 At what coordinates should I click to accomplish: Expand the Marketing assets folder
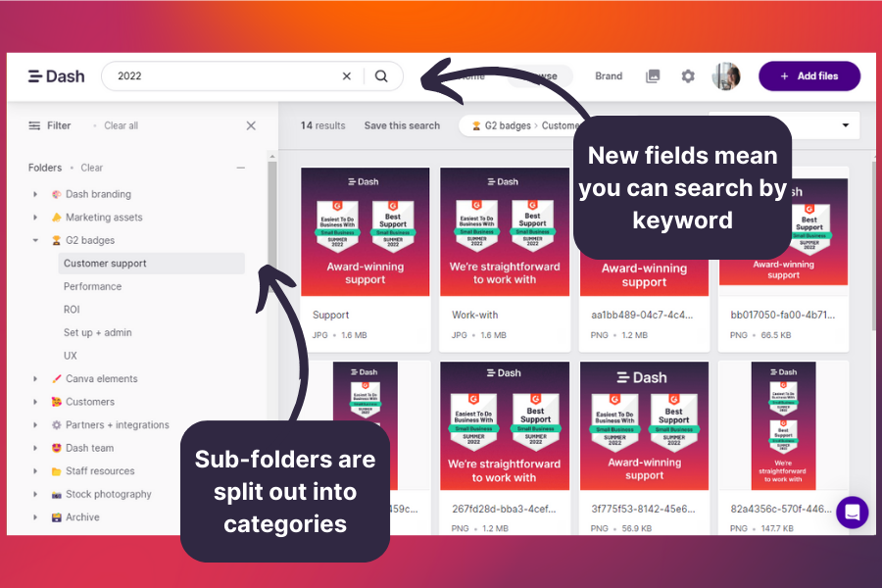click(x=35, y=218)
